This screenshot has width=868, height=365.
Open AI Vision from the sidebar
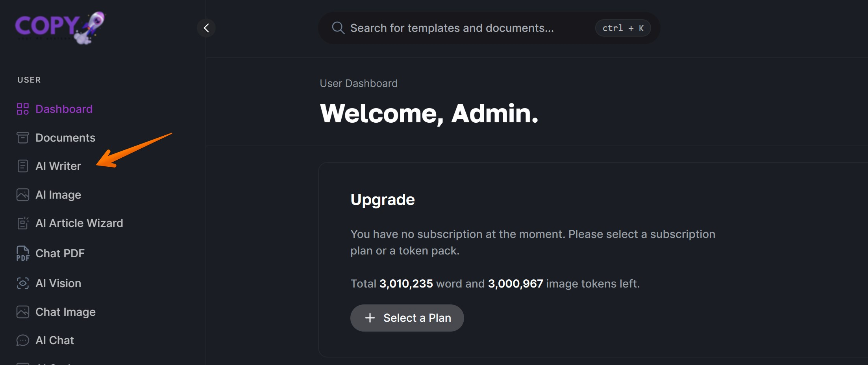[x=58, y=283]
